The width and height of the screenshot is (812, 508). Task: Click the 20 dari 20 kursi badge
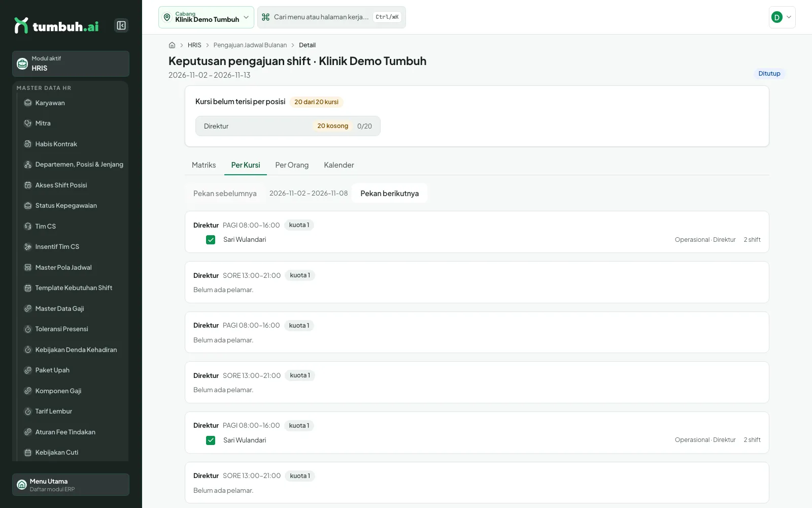click(x=316, y=102)
